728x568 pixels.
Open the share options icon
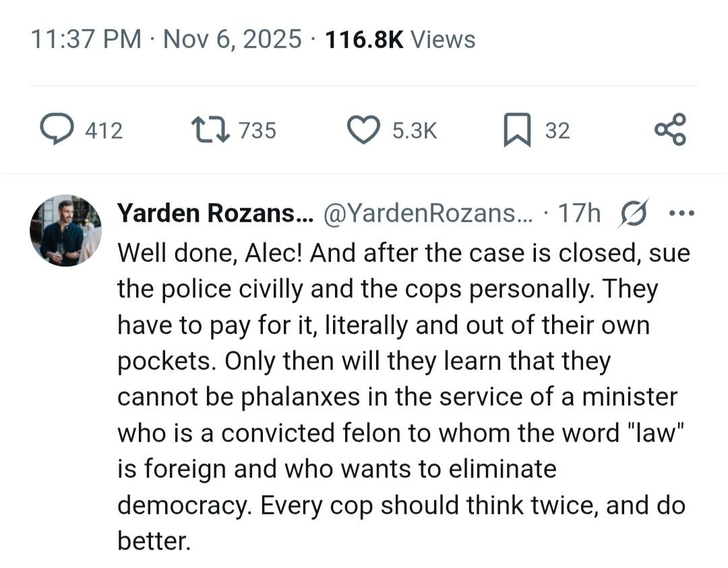coord(670,129)
